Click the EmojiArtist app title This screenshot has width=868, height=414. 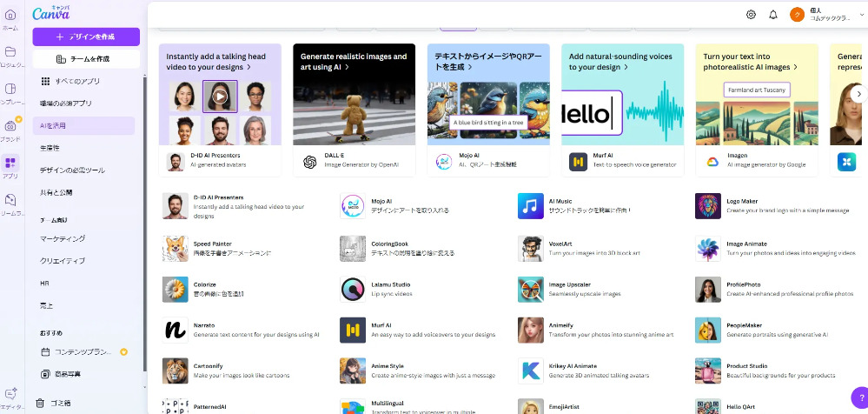tap(564, 407)
